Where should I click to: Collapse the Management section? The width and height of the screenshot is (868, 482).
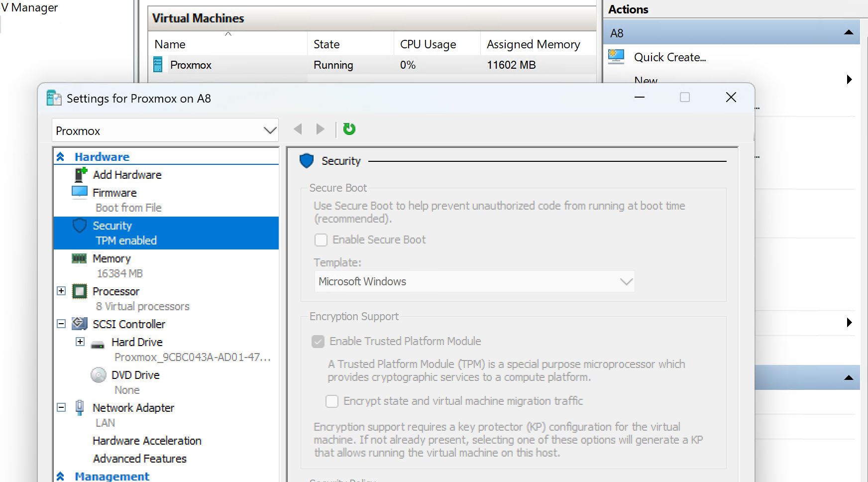pyautogui.click(x=60, y=477)
